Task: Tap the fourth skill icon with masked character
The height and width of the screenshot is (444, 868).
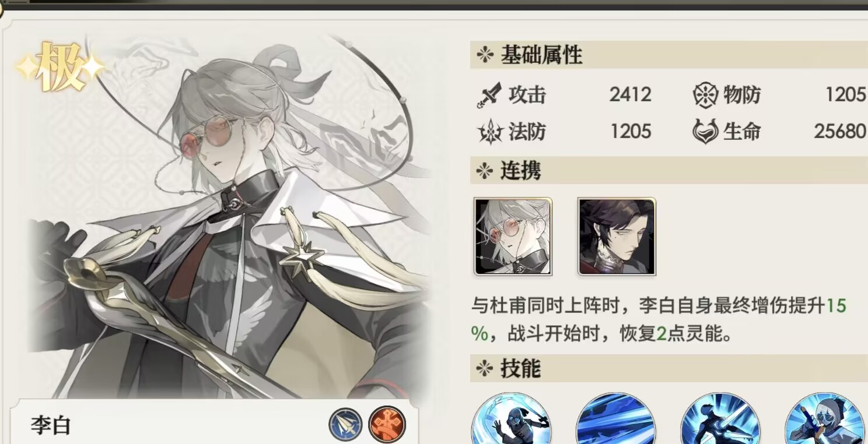Action: 825,418
